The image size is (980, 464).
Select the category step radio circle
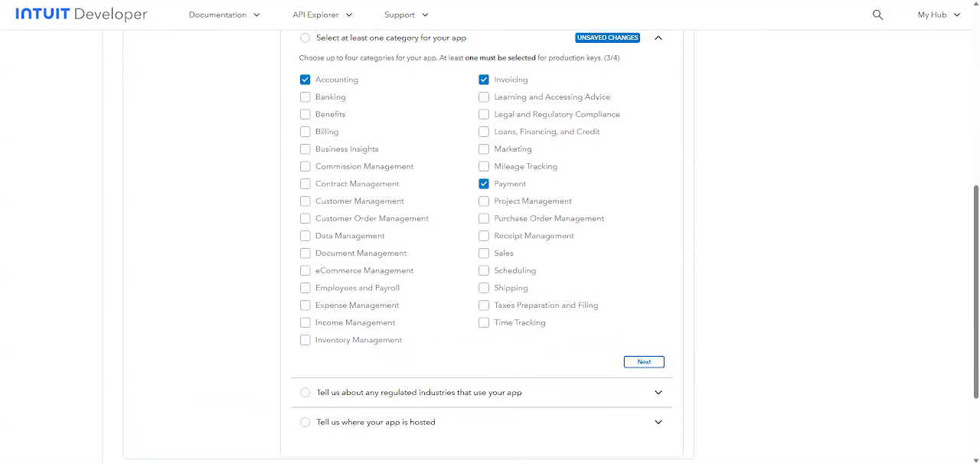[305, 38]
